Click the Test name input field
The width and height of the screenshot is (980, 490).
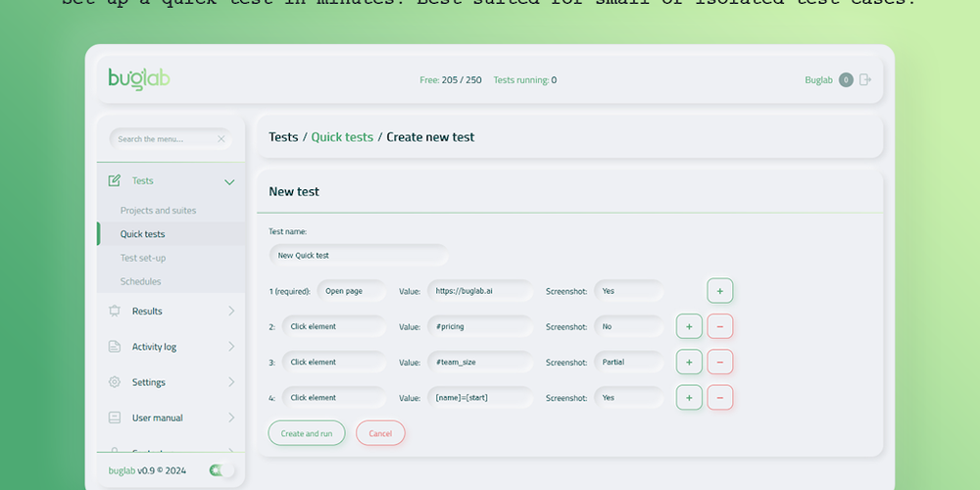[359, 255]
